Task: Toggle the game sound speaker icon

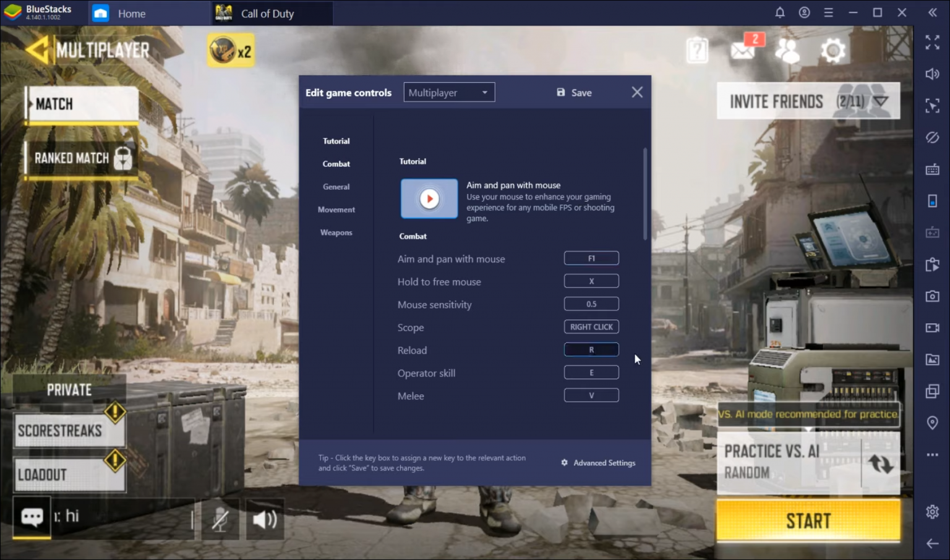Action: pyautogui.click(x=265, y=519)
